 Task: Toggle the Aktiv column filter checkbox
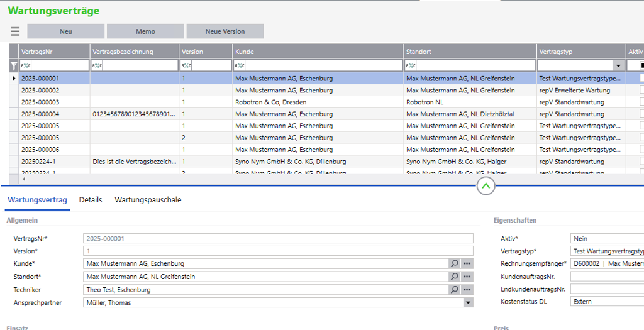click(641, 65)
